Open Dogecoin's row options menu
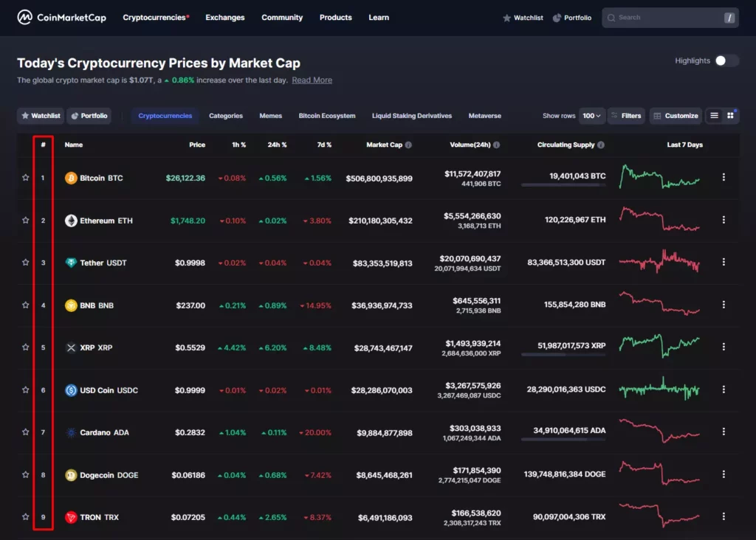 click(724, 474)
